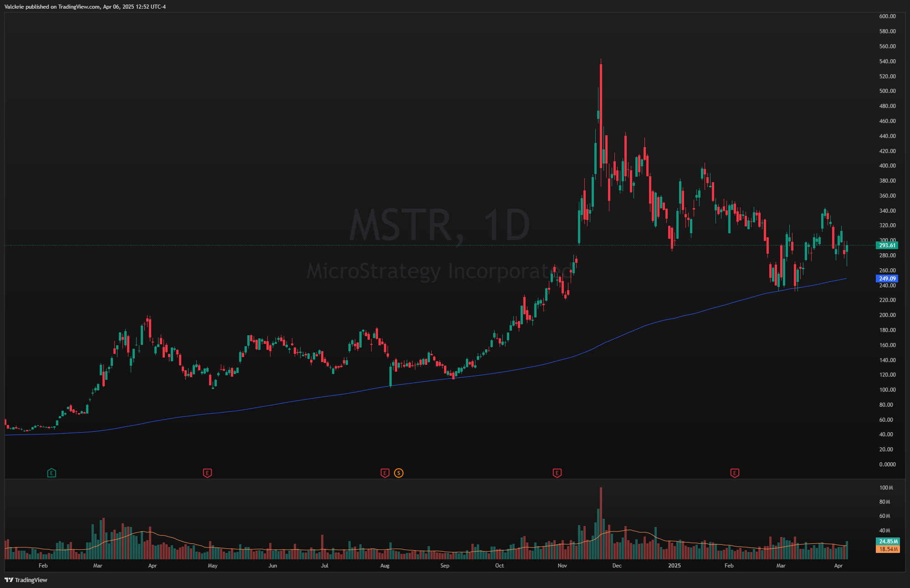Click the 380.00 axis value
Screen dimensions: 910x588
[887, 181]
